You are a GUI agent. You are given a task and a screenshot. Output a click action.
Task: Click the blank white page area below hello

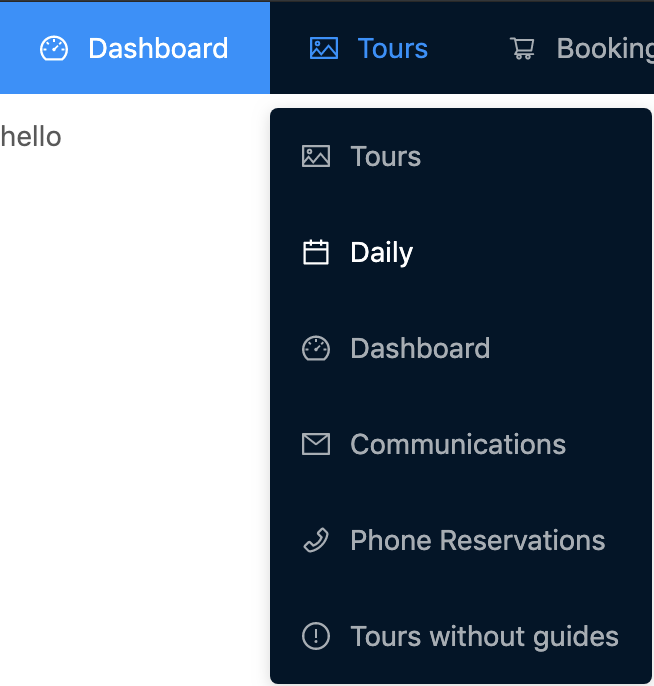pyautogui.click(x=130, y=400)
